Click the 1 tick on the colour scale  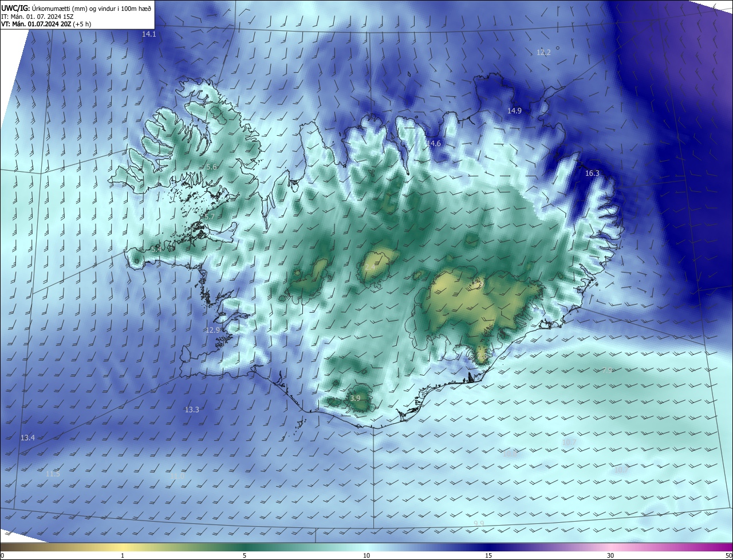(x=123, y=555)
